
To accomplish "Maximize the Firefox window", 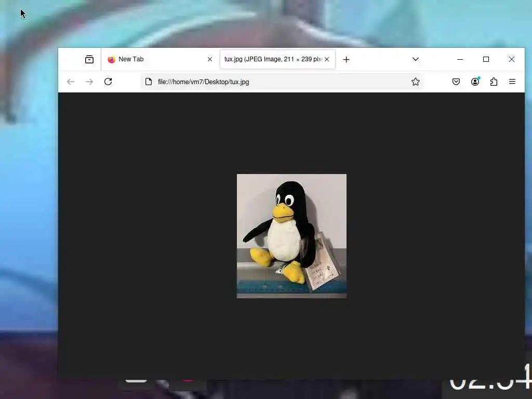I will point(486,59).
